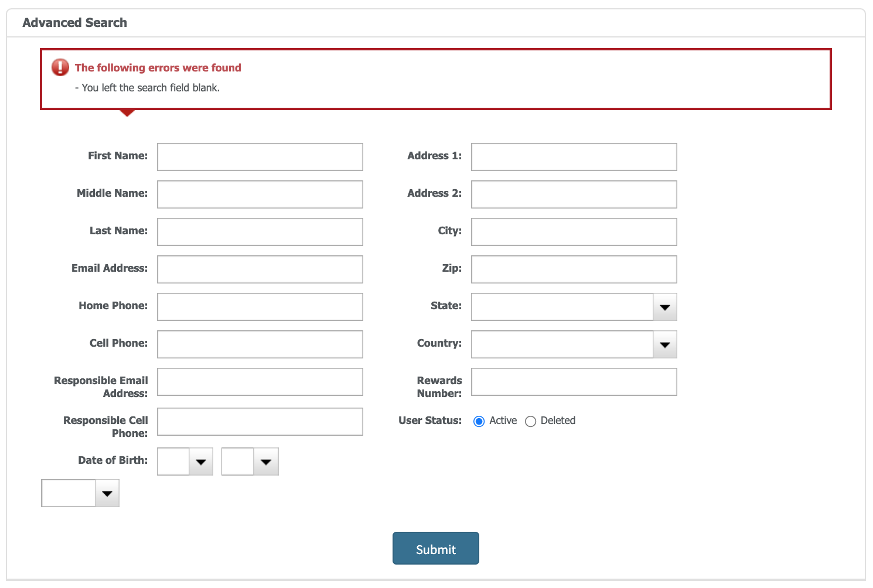
Task: Click the 'Advanced Search' heading
Action: click(x=74, y=22)
